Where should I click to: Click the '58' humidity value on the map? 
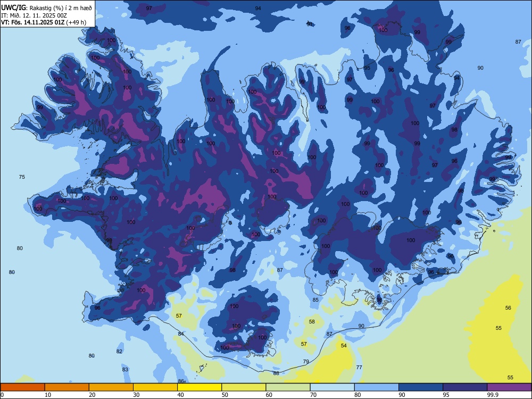[x=312, y=321]
